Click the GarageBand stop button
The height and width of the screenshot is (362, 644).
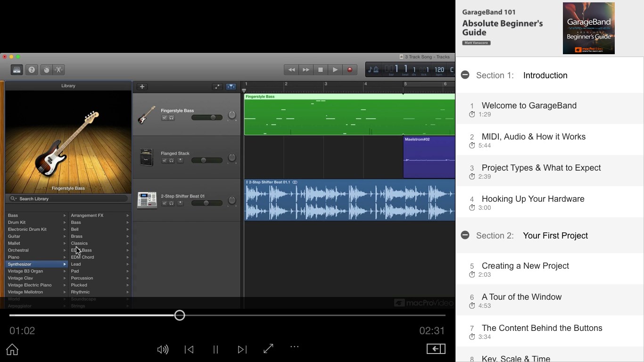[x=321, y=70]
